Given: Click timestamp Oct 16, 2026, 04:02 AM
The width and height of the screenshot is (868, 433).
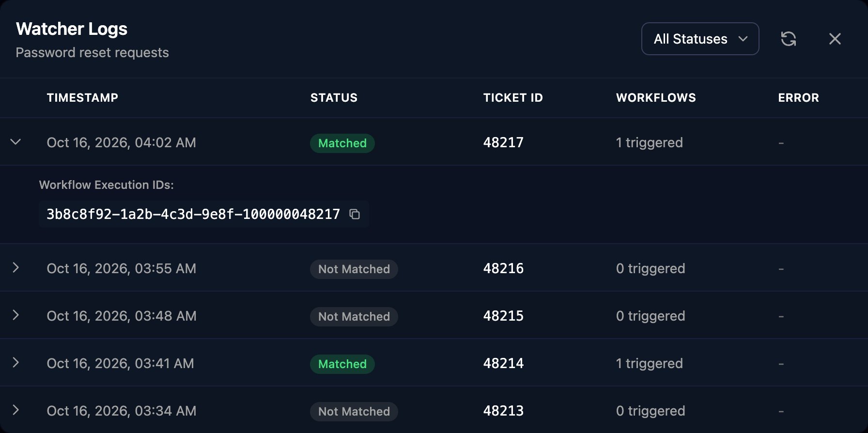Looking at the screenshot, I should [121, 142].
